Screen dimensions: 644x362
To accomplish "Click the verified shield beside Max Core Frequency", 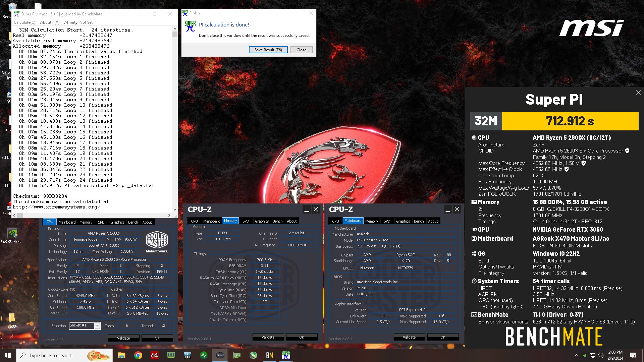I will point(584,163).
